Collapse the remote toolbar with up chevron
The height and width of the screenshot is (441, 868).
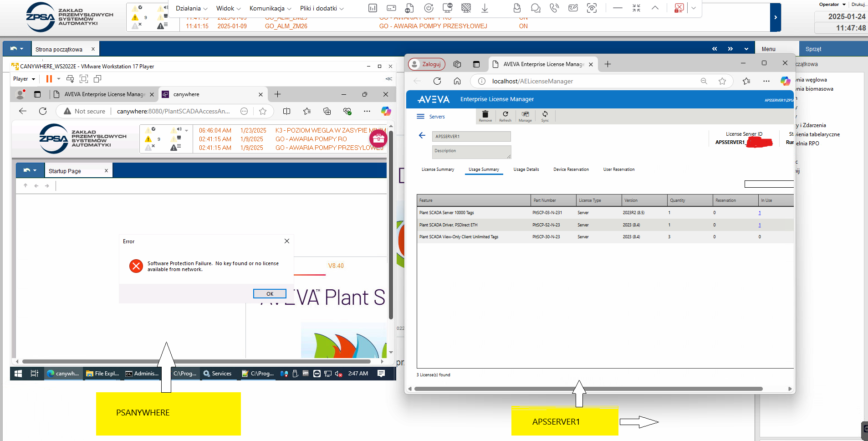pos(655,8)
